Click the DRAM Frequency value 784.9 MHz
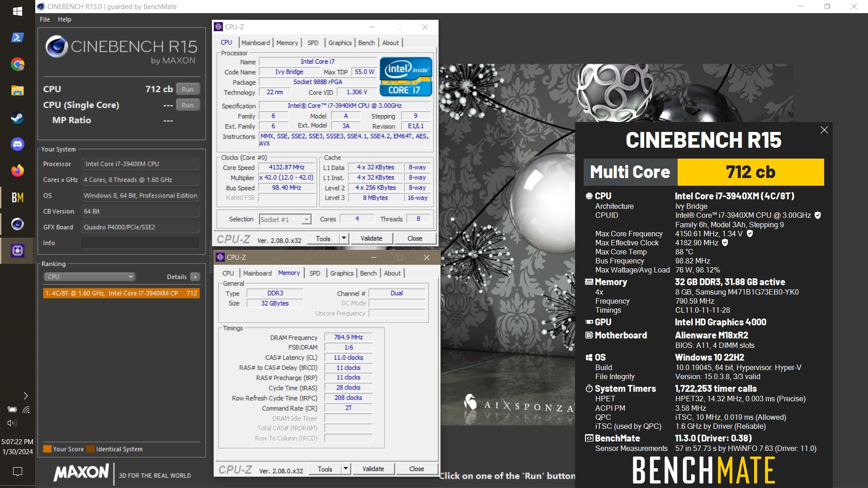This screenshot has width=868, height=488. pyautogui.click(x=349, y=337)
